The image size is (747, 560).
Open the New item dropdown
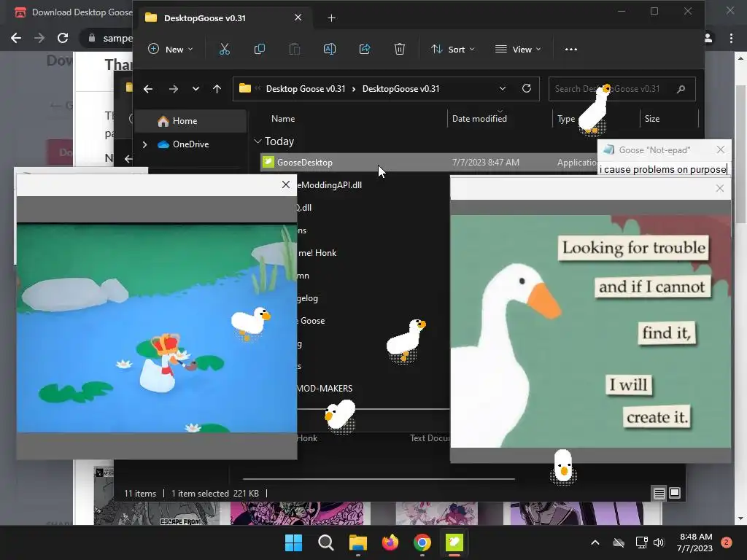click(171, 49)
